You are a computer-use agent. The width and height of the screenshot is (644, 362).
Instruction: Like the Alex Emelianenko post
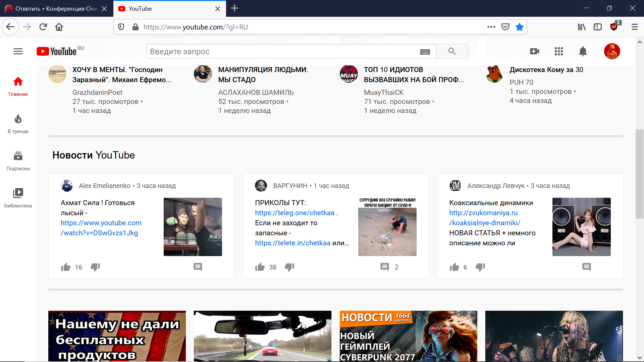click(x=66, y=267)
